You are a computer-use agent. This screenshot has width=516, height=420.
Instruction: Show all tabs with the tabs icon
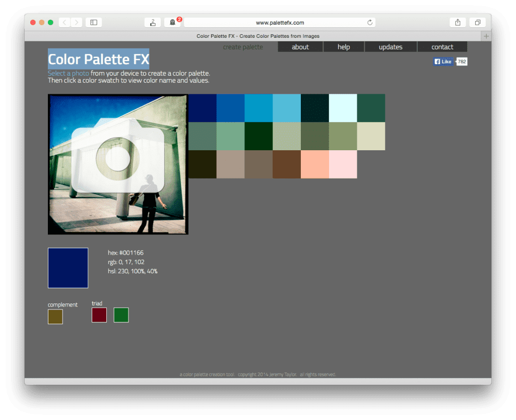(x=478, y=22)
